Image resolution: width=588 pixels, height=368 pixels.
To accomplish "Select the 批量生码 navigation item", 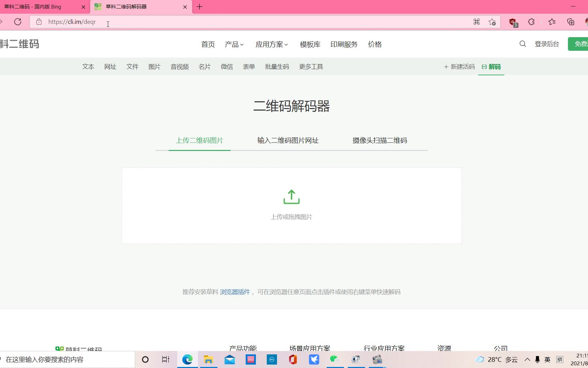I will [277, 66].
